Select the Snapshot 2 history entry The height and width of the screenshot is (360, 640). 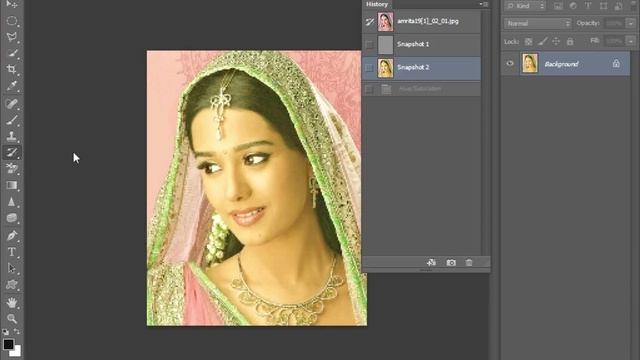[x=421, y=67]
